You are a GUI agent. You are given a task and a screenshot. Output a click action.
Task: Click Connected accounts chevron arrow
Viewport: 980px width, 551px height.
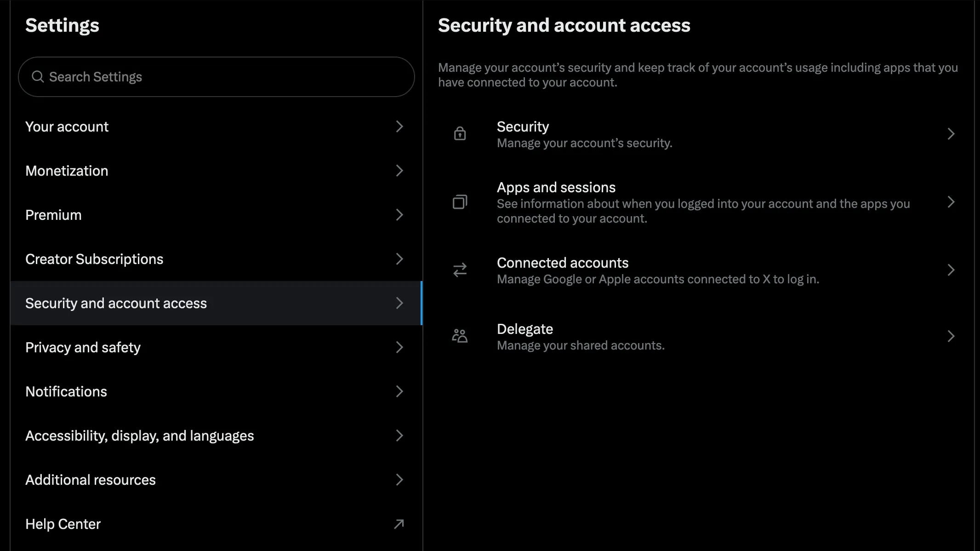951,270
